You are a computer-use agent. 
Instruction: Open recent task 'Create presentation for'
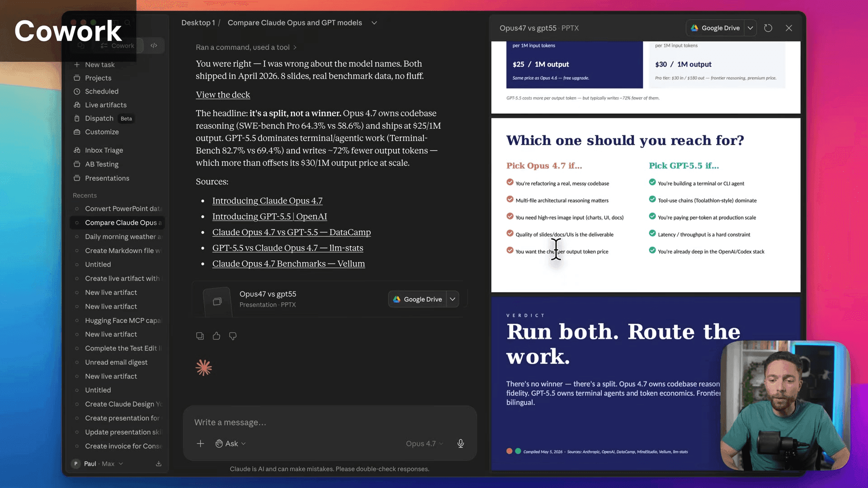(x=117, y=418)
